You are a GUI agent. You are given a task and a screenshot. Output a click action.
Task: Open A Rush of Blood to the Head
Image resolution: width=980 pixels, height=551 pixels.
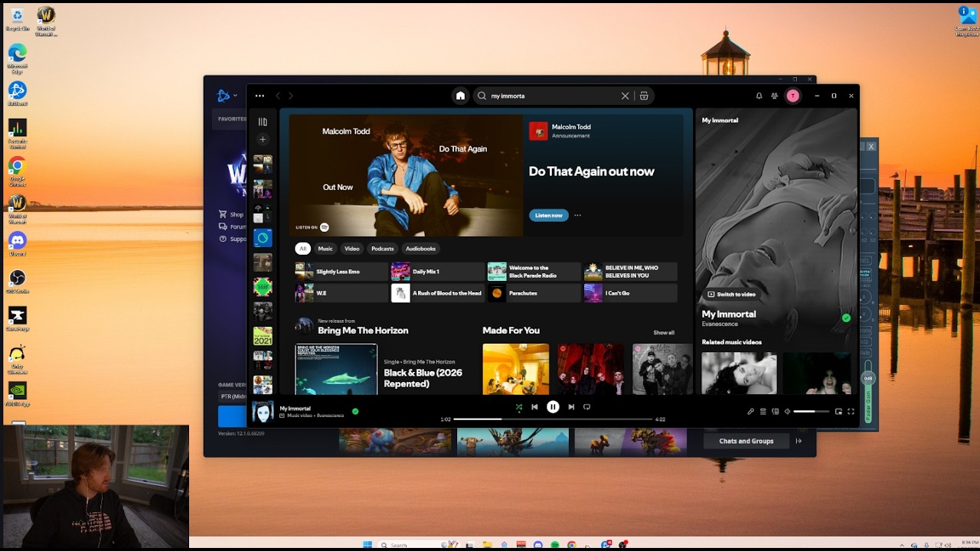tap(438, 293)
